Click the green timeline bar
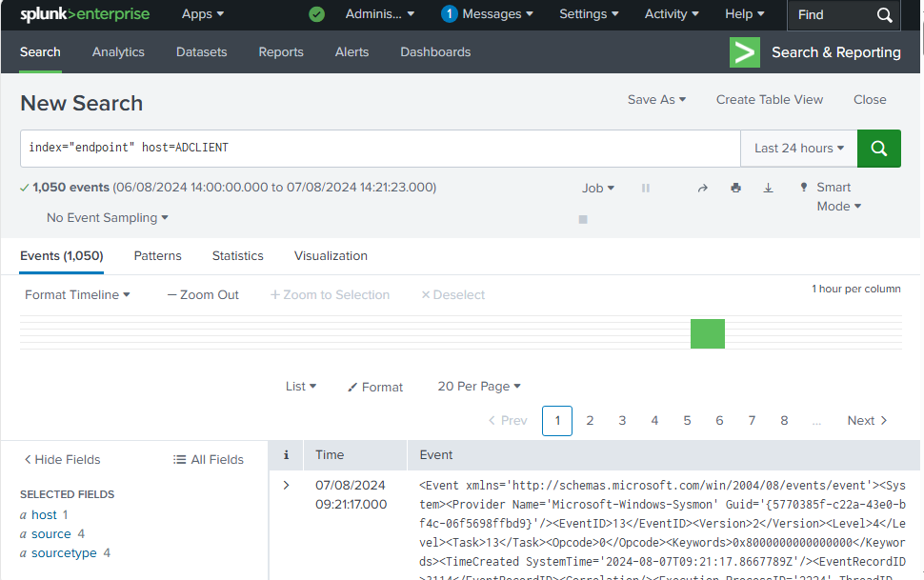This screenshot has width=924, height=580. (707, 334)
